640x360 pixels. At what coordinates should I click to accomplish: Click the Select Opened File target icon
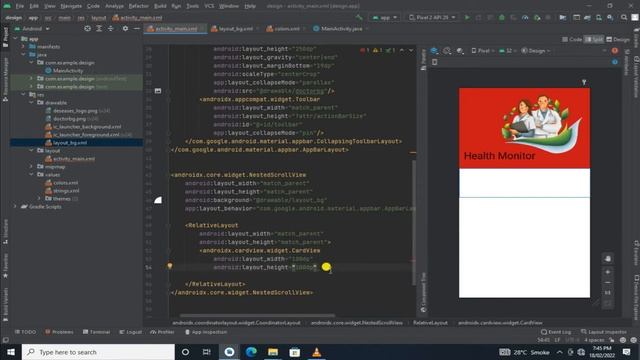87,29
